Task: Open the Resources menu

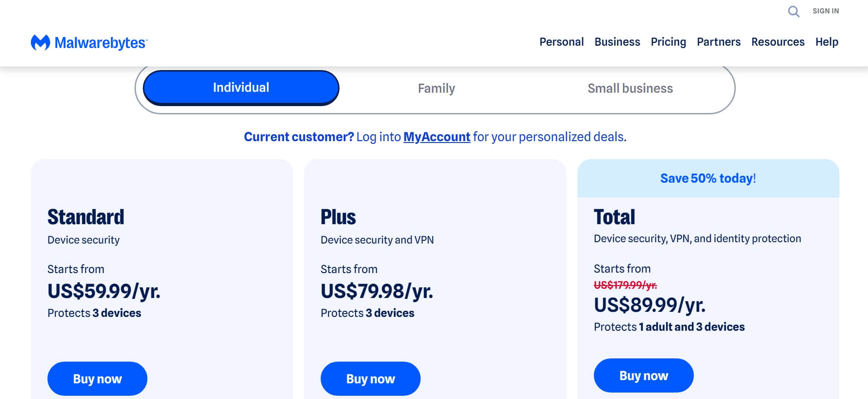Action: point(778,42)
